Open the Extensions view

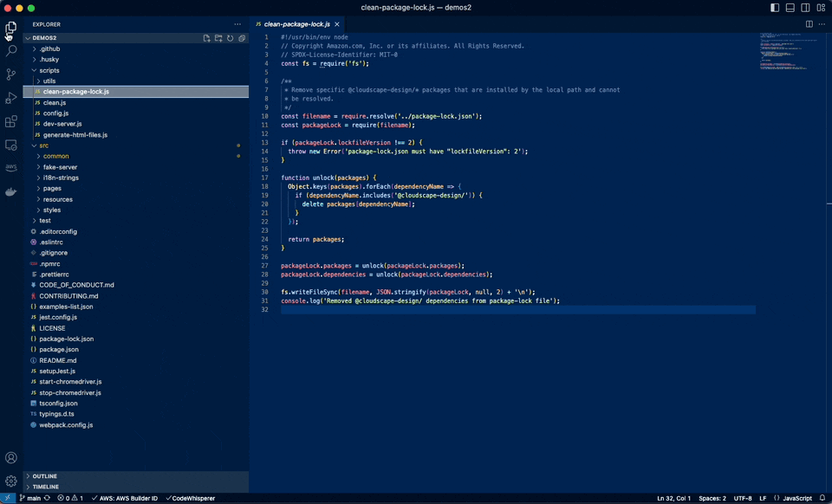pos(11,121)
